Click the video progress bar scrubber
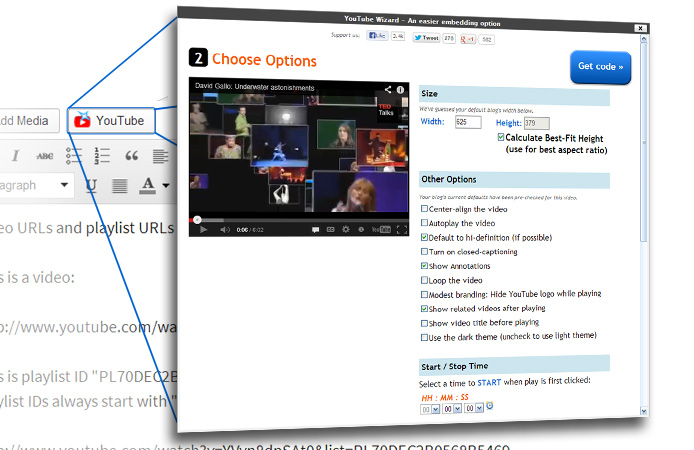694x450 pixels. [x=197, y=219]
